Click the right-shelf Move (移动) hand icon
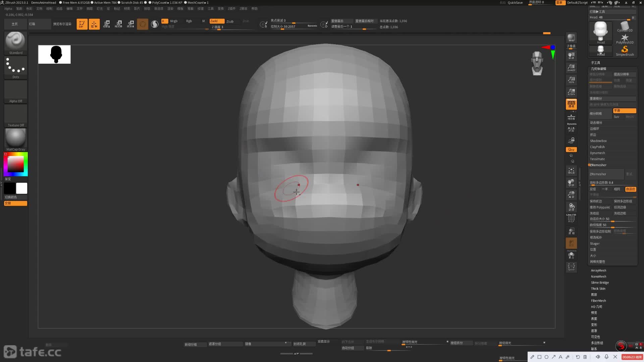Screen dimensions: 644x362 click(x=571, y=183)
